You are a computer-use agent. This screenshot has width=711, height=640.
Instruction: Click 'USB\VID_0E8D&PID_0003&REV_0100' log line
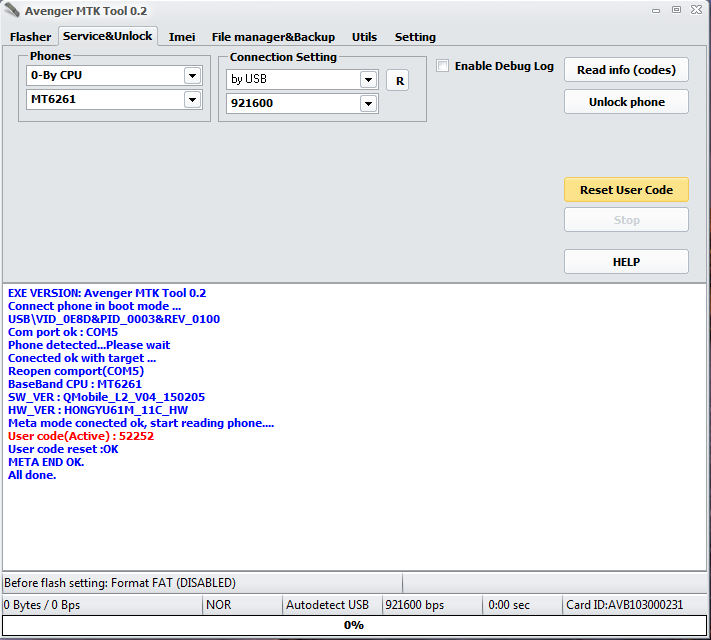pyautogui.click(x=114, y=319)
